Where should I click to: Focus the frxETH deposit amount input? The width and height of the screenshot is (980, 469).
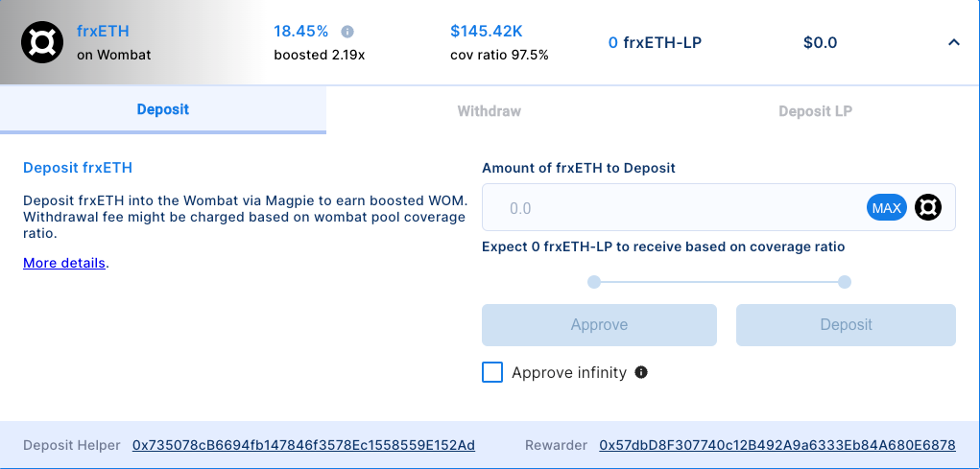(672, 208)
